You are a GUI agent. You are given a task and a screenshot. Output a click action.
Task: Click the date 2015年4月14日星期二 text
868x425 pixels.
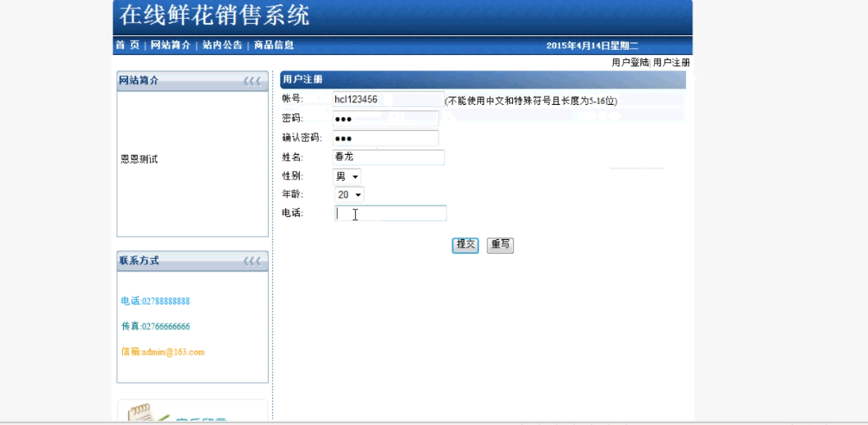coord(592,46)
